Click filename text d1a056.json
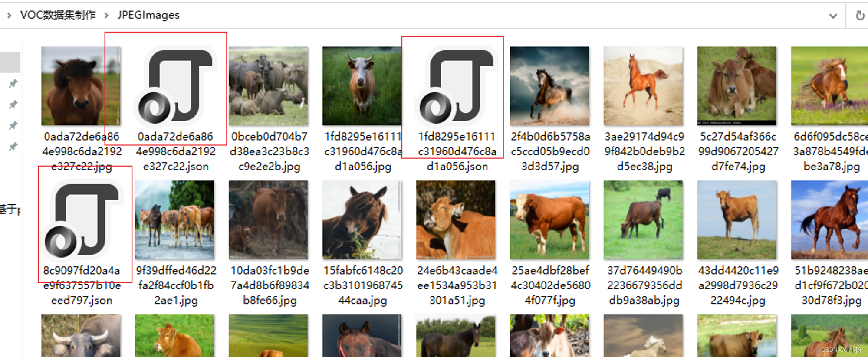Image resolution: width=868 pixels, height=357 pixels. coord(457,167)
